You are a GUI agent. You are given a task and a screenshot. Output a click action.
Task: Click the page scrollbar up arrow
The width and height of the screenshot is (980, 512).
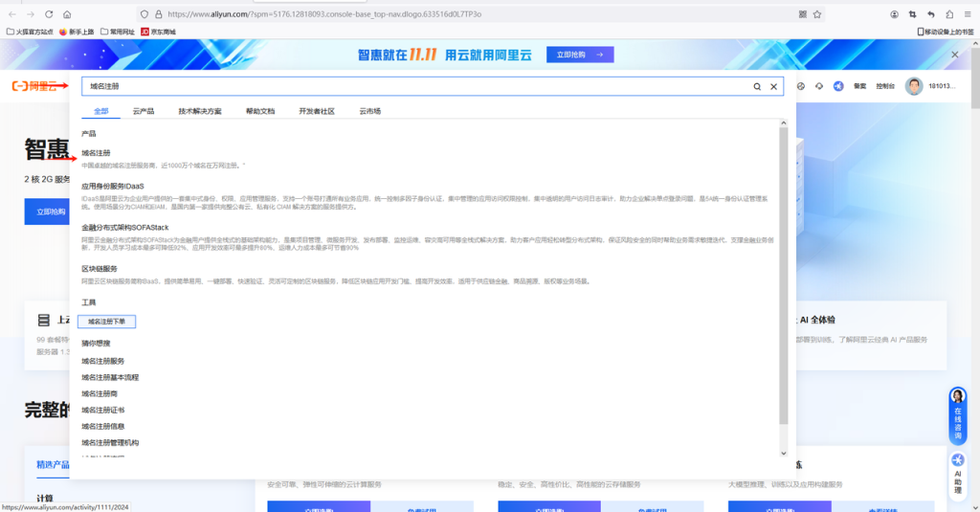click(x=975, y=44)
